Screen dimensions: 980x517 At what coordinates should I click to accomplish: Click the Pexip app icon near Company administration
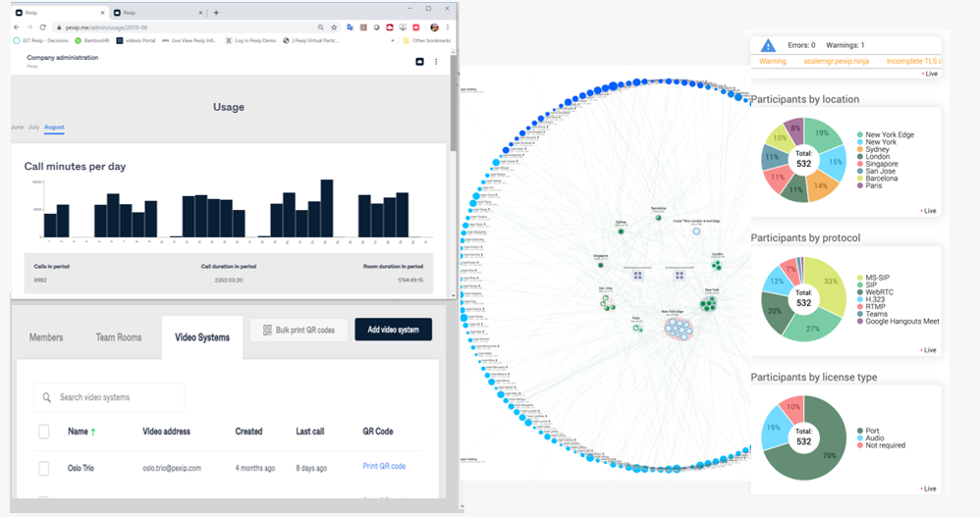coord(420,61)
